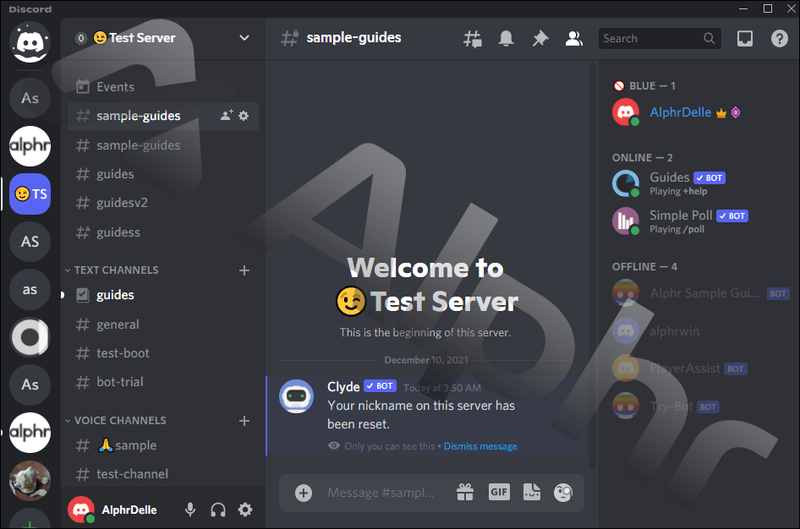Open the bot-trial channel
The image size is (800, 529).
(163, 382)
